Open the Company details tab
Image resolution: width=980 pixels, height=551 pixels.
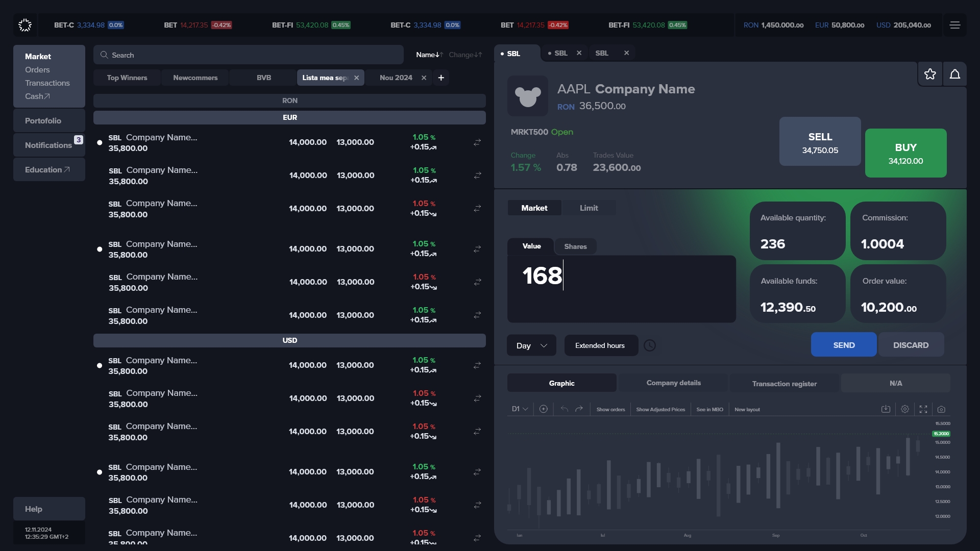click(x=673, y=383)
